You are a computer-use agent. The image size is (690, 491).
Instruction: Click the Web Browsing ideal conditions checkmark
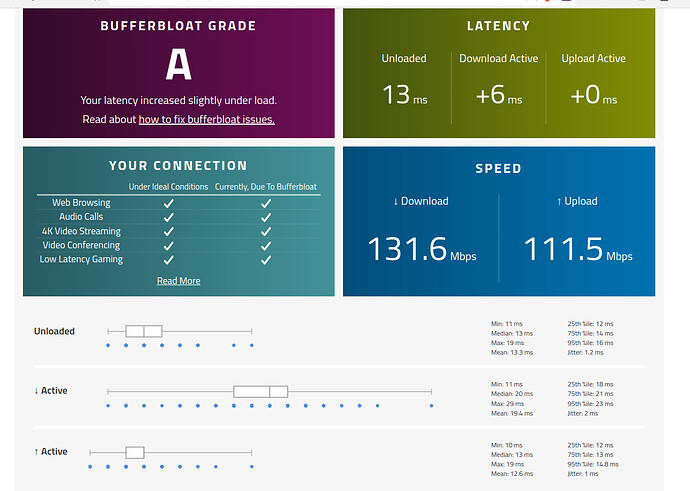[168, 203]
